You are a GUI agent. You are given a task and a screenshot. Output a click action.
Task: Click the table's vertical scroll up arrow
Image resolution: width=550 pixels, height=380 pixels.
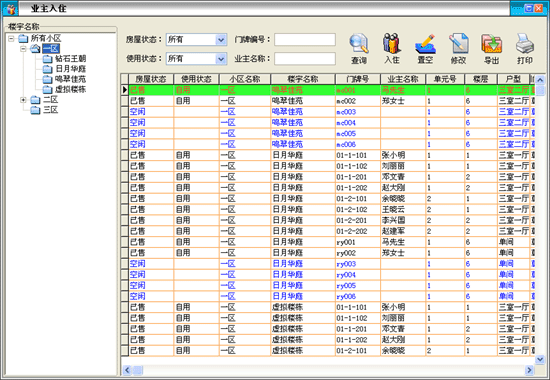pos(540,80)
